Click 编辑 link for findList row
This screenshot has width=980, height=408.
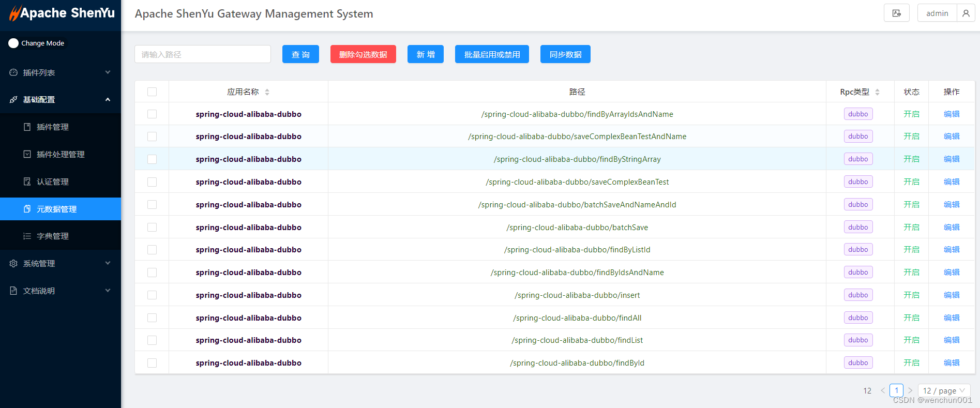[x=952, y=340]
